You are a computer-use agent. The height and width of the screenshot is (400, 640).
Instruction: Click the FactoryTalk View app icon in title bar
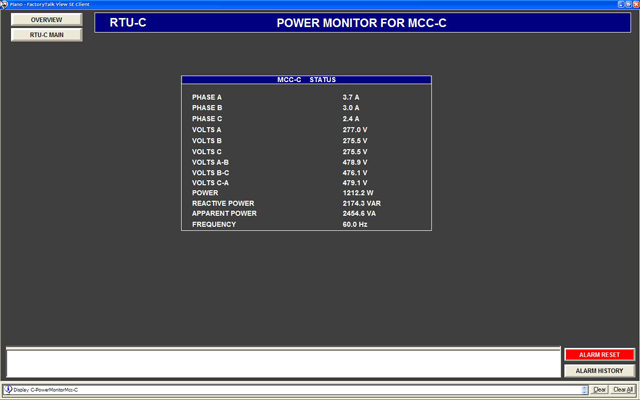point(5,4)
